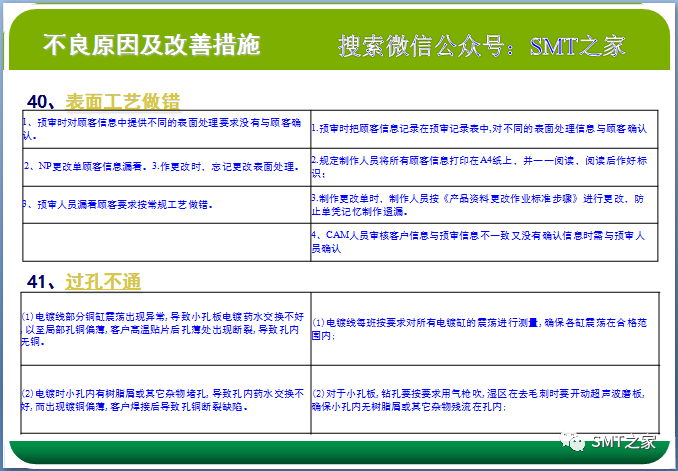
Task: Click the 'SMT之家' watermark text
Action: tap(619, 439)
